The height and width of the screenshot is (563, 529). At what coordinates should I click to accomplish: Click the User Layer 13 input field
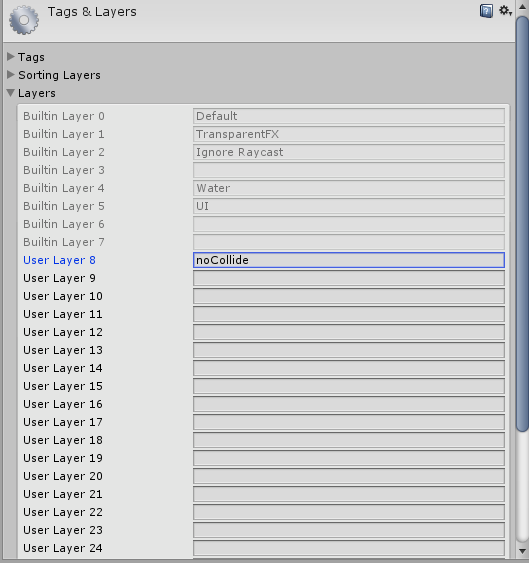(x=349, y=350)
